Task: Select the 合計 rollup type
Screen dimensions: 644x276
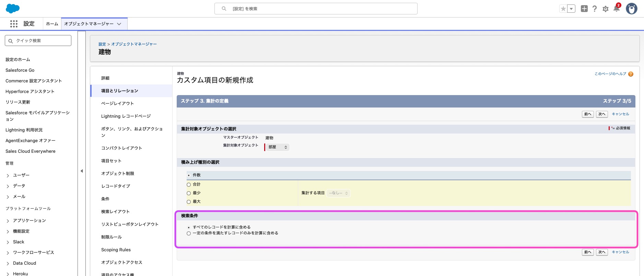Action: pos(189,185)
